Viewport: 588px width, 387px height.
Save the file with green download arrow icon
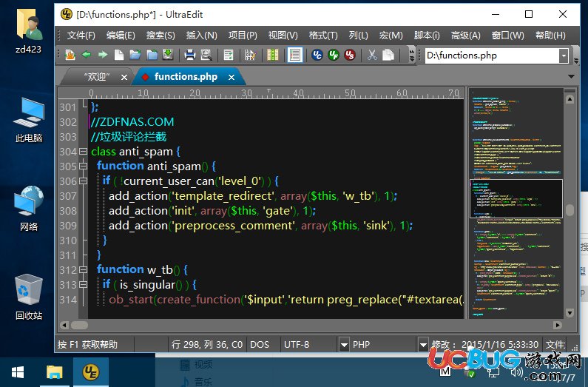tap(168, 55)
